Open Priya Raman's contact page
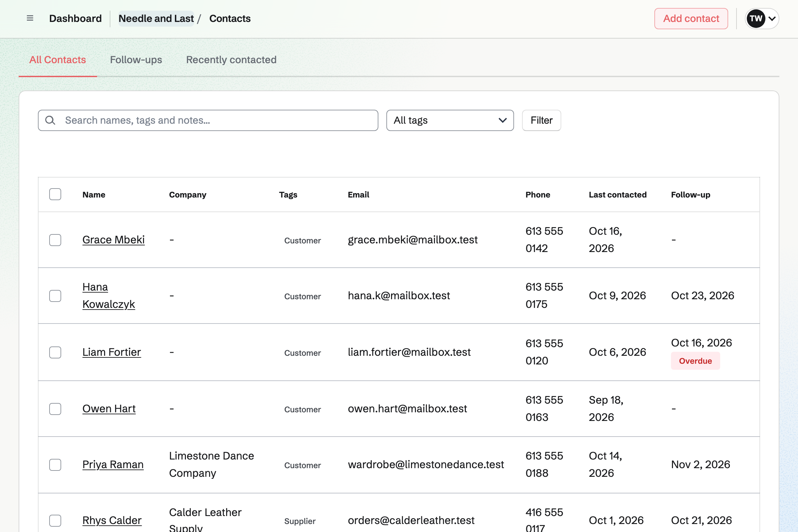798x532 pixels. (x=113, y=464)
